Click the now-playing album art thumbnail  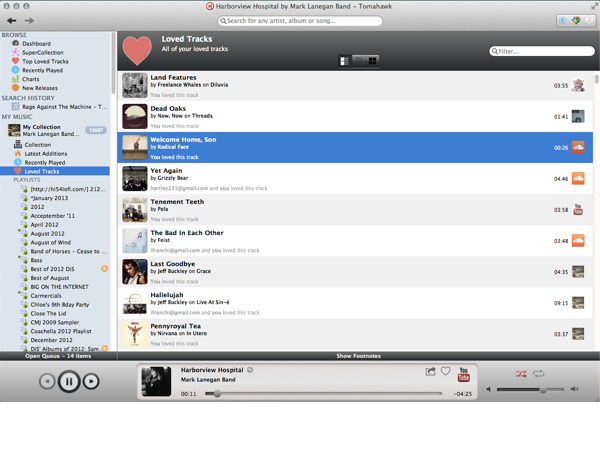tap(156, 382)
